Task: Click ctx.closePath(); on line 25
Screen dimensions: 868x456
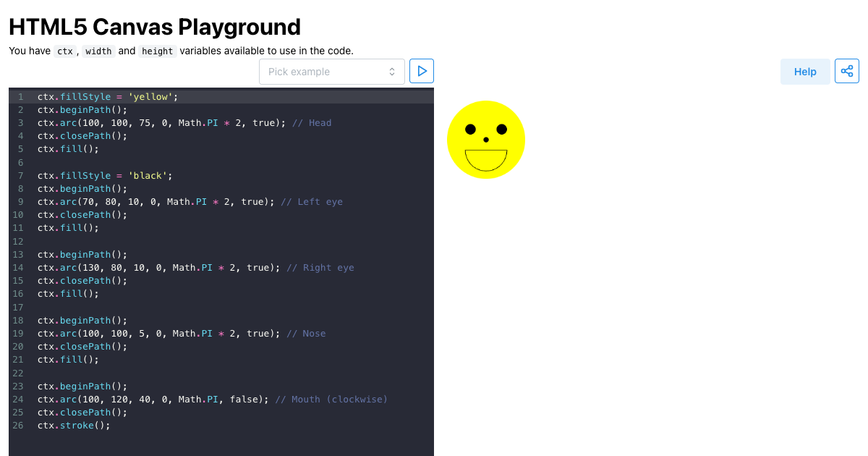Action: click(82, 413)
